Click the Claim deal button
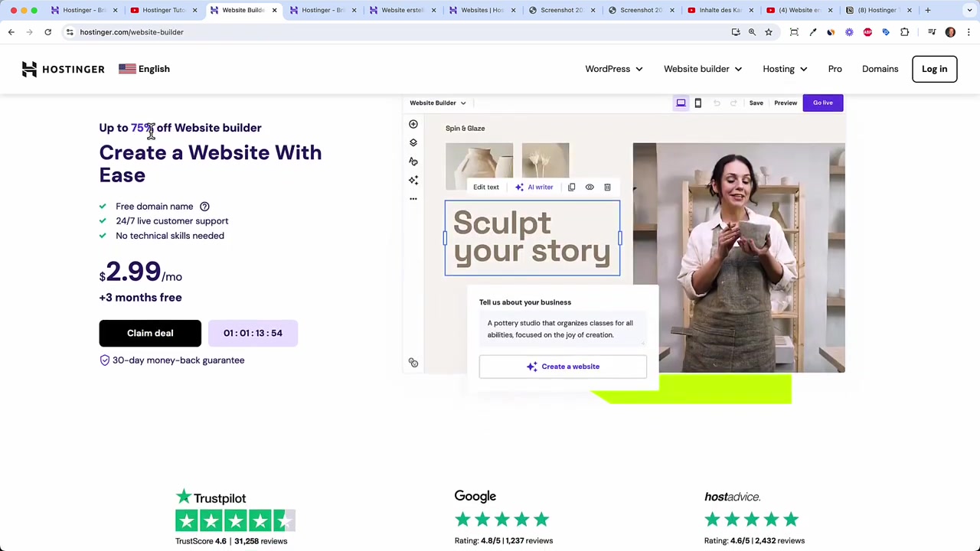 pyautogui.click(x=150, y=333)
